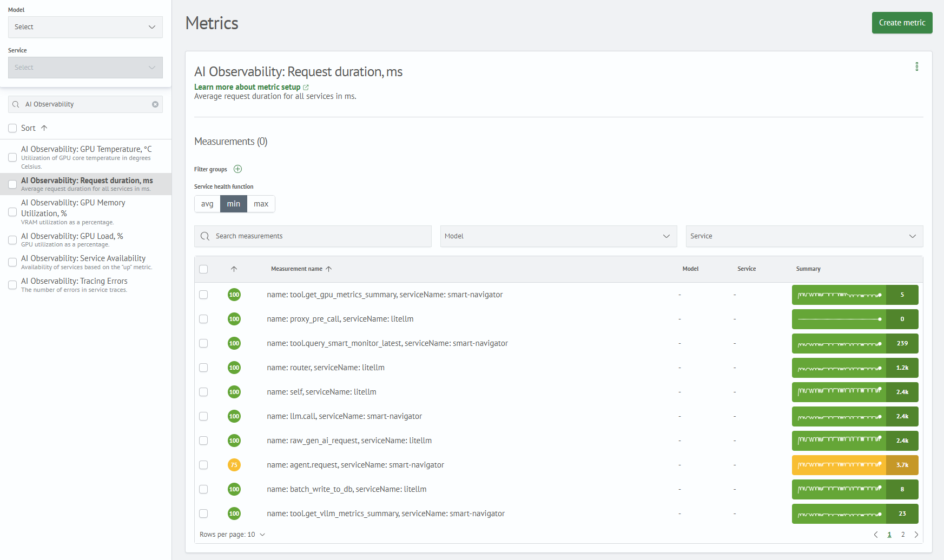Change Rows per page setting
The image size is (944, 560).
[x=233, y=535]
